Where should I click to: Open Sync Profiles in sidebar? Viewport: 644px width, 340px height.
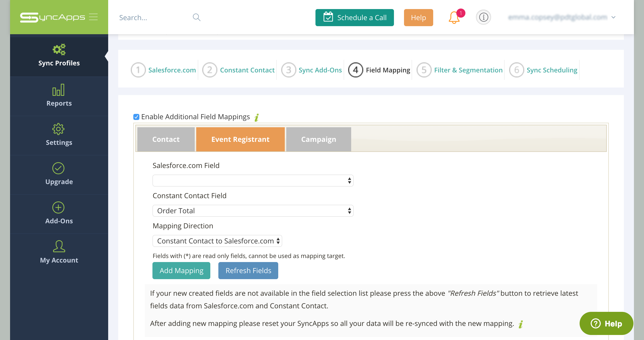[59, 57]
